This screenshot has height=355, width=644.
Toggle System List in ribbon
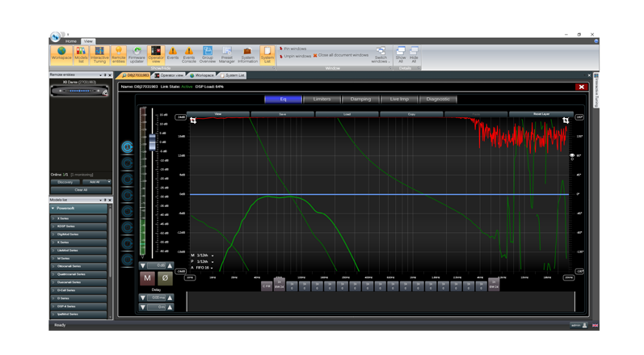point(267,55)
